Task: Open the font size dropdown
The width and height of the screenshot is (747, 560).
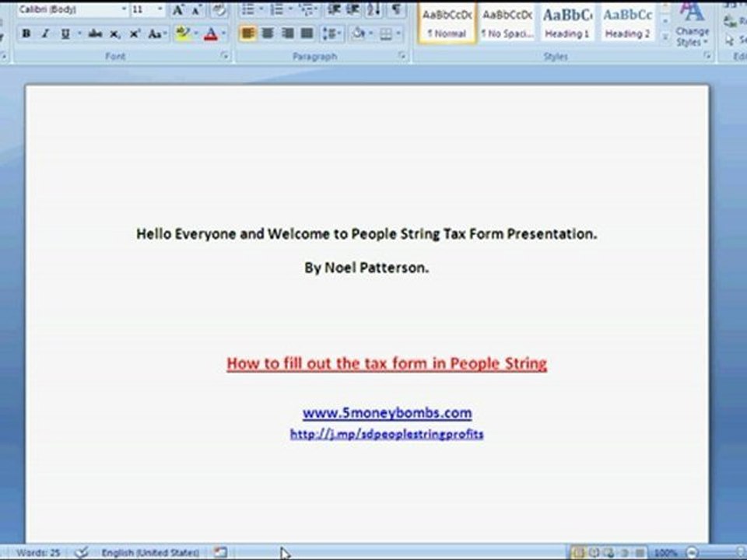Action: click(160, 9)
